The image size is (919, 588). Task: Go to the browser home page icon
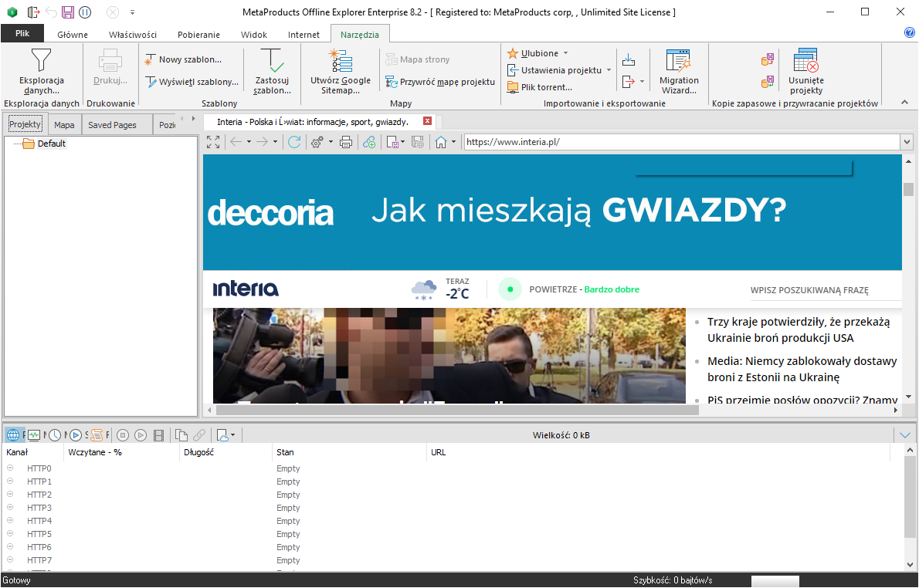click(441, 142)
